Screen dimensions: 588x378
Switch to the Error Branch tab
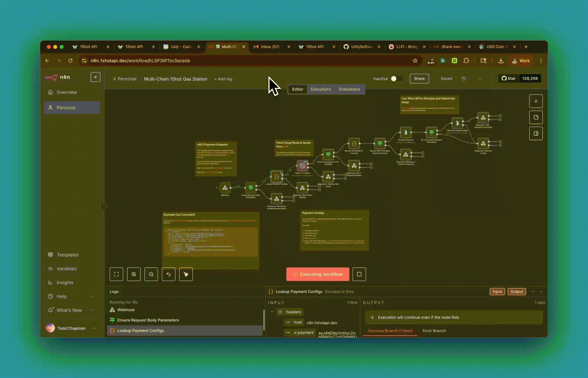coord(434,331)
